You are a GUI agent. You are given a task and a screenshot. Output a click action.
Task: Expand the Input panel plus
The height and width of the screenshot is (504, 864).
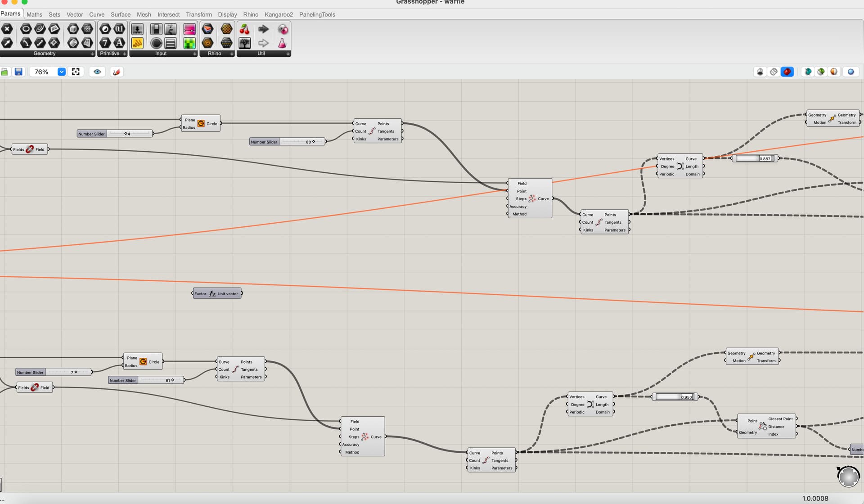coord(194,54)
